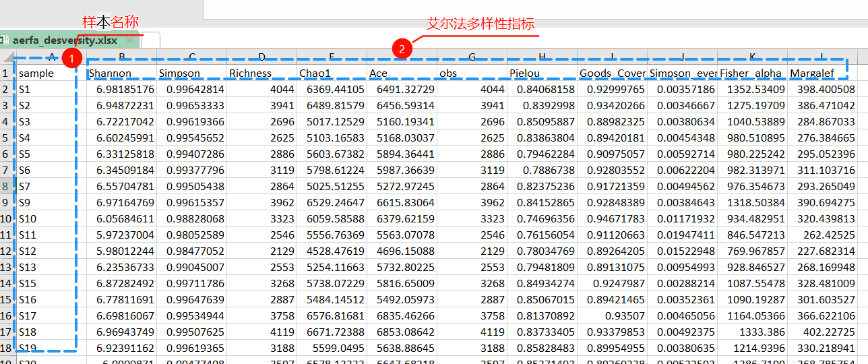Click the Excel file icon on the document tab
Screen dimensions: 868x364
point(5,40)
